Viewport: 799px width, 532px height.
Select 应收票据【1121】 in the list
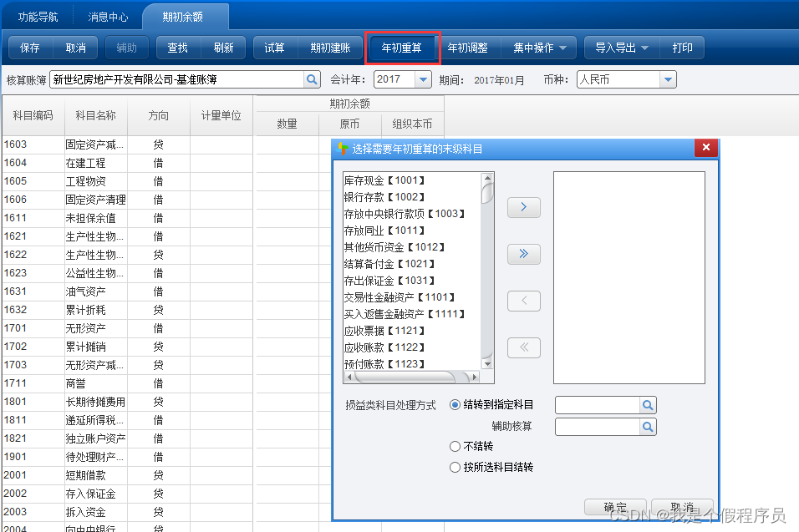click(384, 331)
